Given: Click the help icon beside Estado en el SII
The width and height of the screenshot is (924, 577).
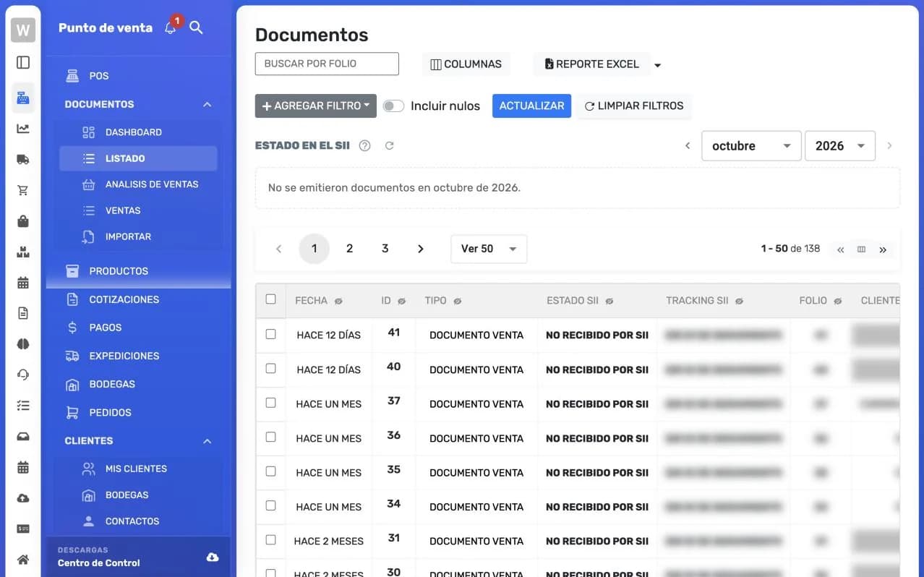Looking at the screenshot, I should (x=364, y=145).
